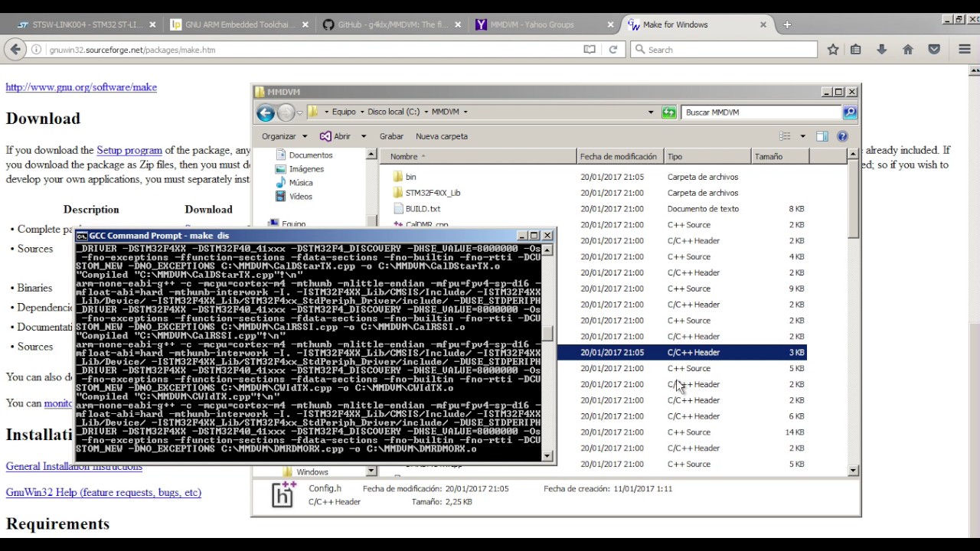Screen dimensions: 980x551
Task: Sort by Tamaño column header
Action: (x=779, y=156)
